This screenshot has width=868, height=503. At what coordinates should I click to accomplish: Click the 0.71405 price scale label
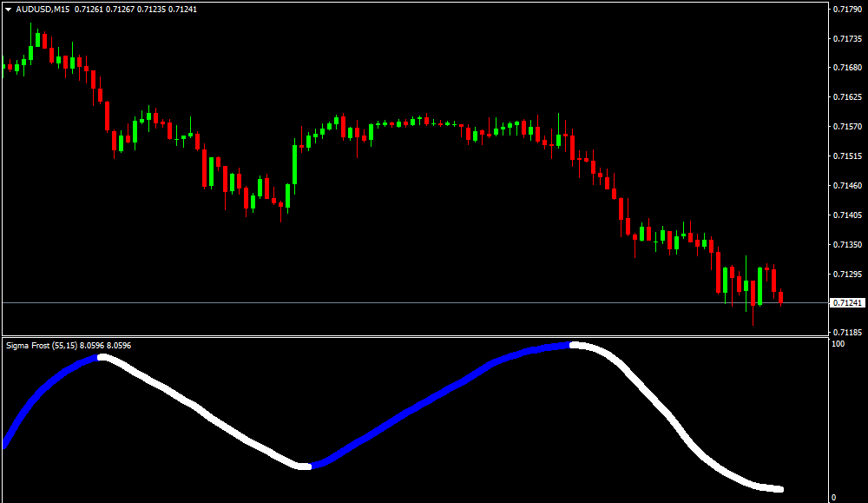(x=847, y=215)
